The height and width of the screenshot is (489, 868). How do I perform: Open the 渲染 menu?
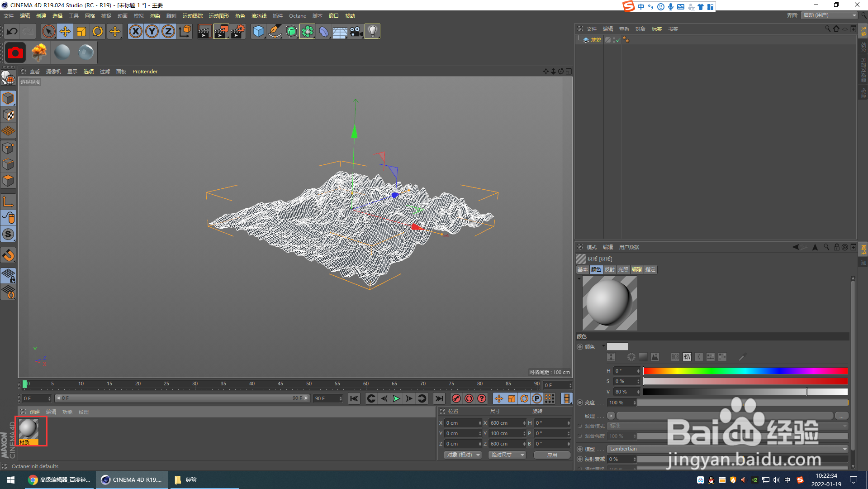click(155, 16)
